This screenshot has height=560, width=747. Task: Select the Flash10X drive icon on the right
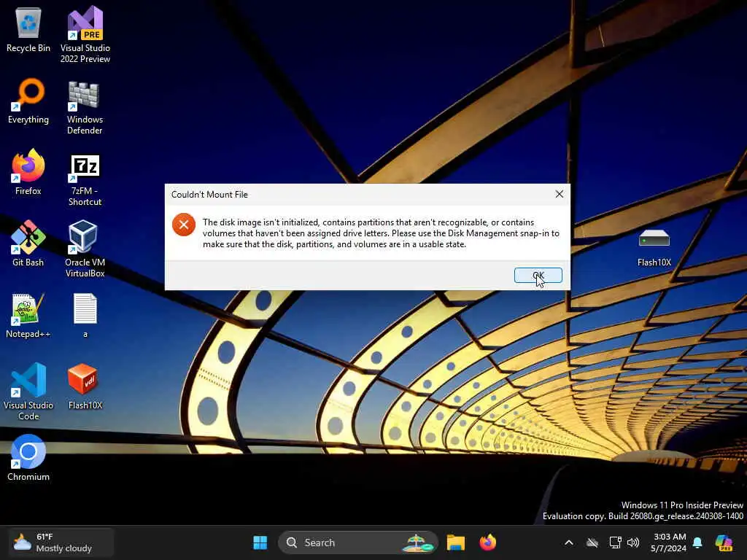(654, 248)
